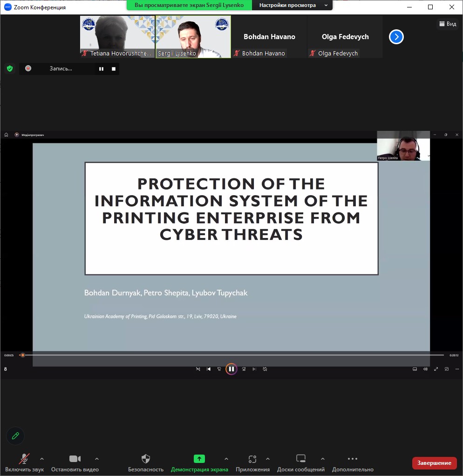Click the green encryption shield icon
Viewport: 463px width, 476px height.
tap(10, 69)
